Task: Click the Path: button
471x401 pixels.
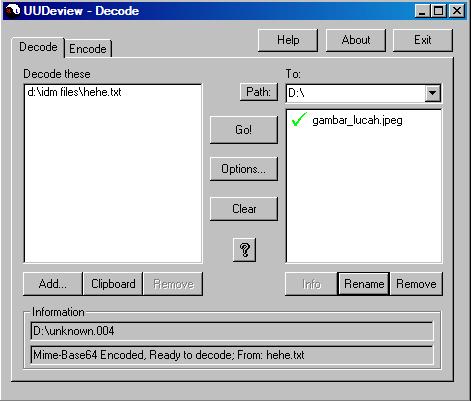Action: 259,92
